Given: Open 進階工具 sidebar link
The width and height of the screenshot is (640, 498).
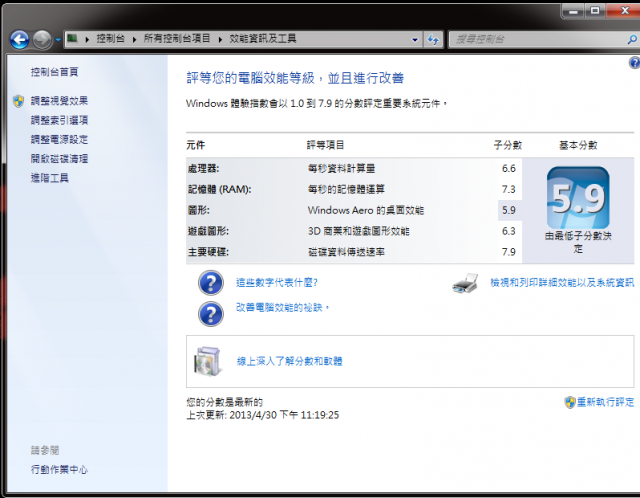Looking at the screenshot, I should [49, 178].
